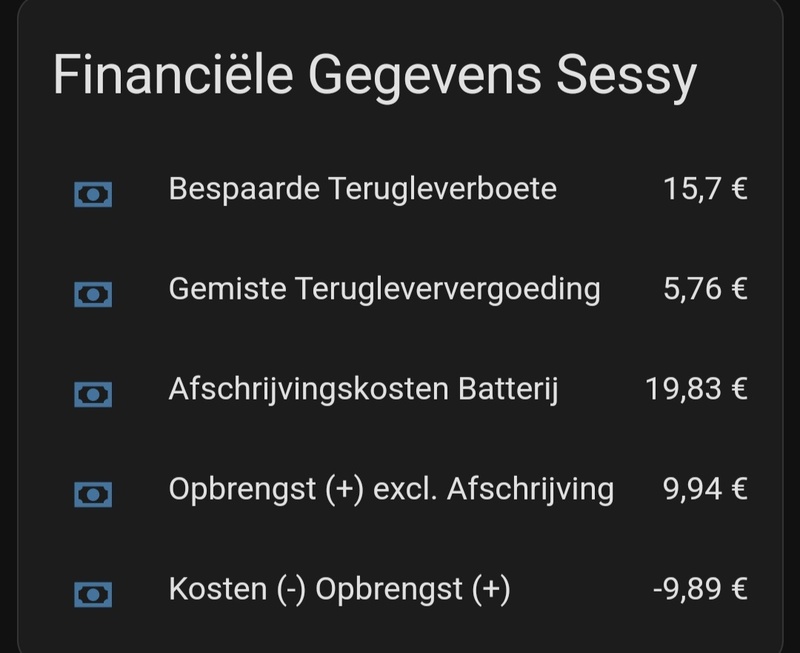Click the word Terugleververgoeding
The image size is (800, 653).
448,289
